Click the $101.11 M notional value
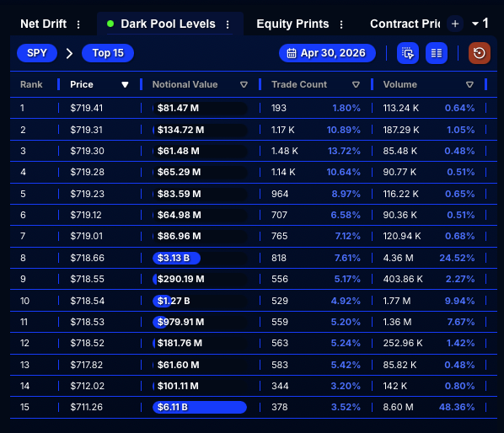This screenshot has width=504, height=433. click(178, 386)
